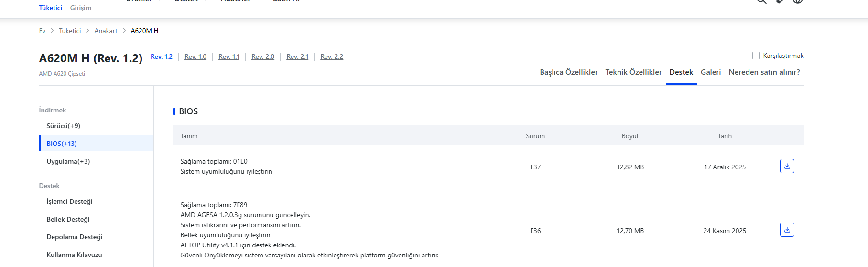This screenshot has width=868, height=267.
Task: Click 'Sağlama toplamı: 7F89' text
Action: coord(214,205)
